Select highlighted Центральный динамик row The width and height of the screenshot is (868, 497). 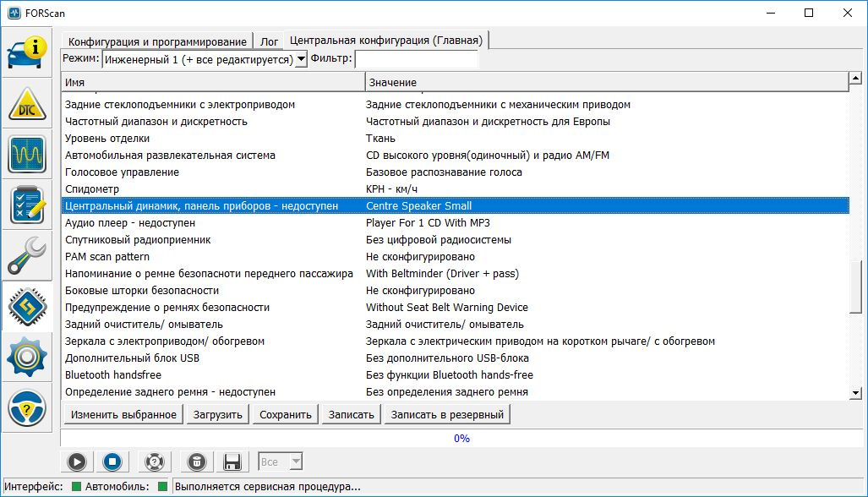tap(455, 206)
